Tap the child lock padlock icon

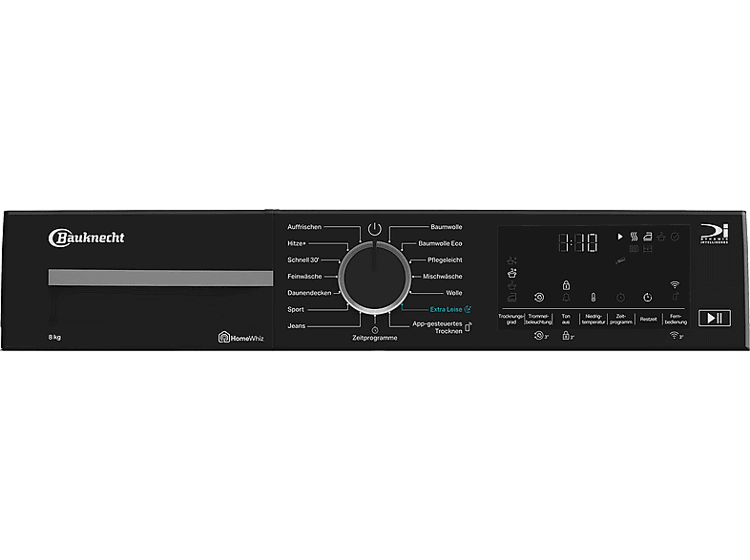(566, 285)
